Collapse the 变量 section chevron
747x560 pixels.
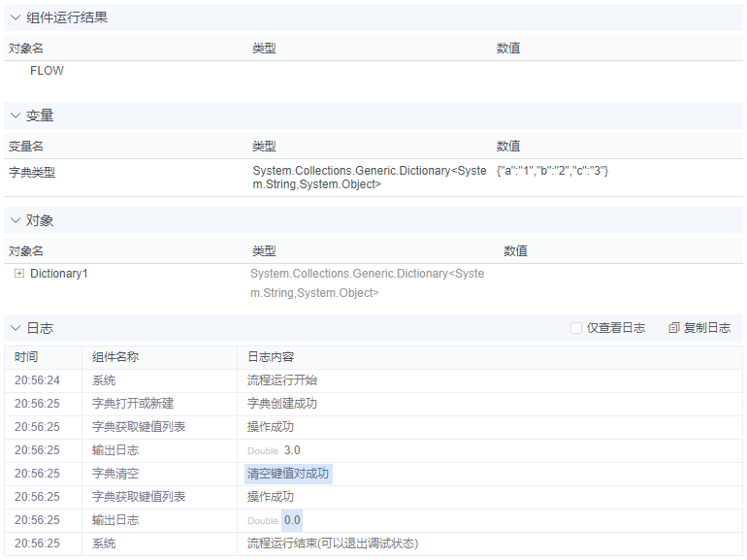click(x=15, y=115)
